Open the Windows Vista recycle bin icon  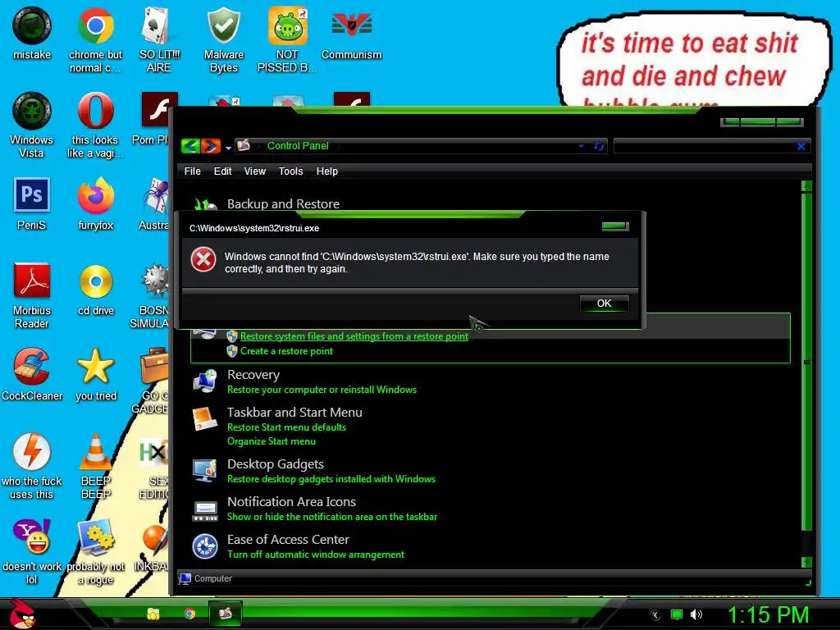[32, 125]
